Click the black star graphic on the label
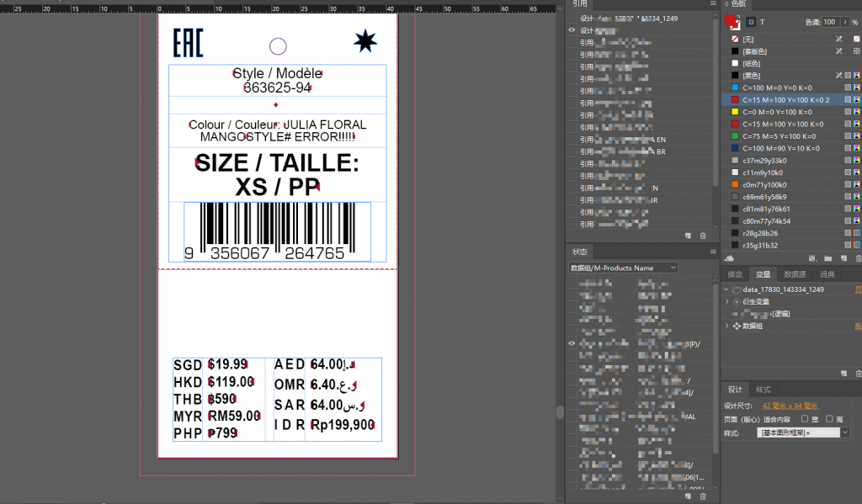Viewport: 862px width, 504px height. 365,41
